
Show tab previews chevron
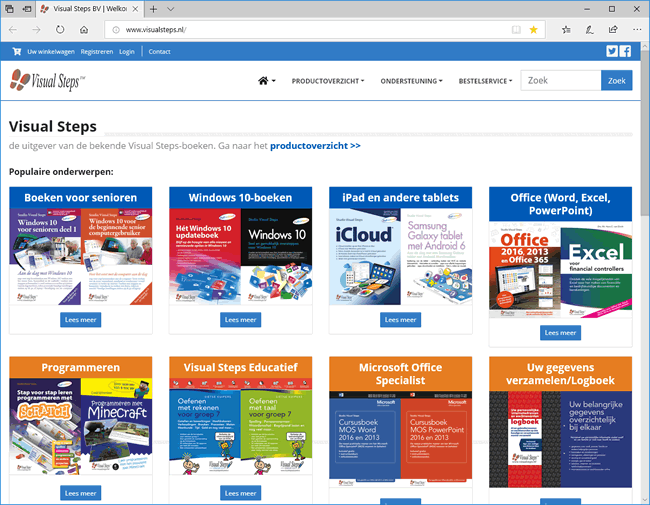(170, 9)
